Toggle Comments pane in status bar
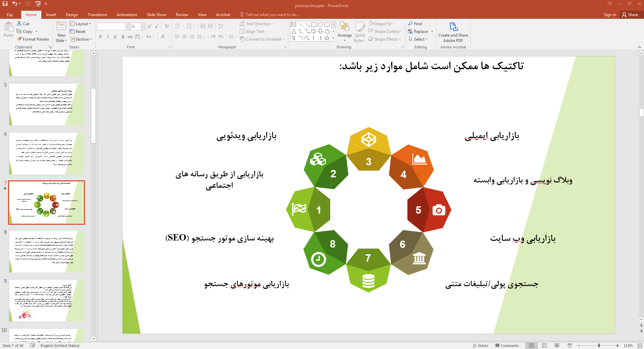The height and width of the screenshot is (349, 644). 507,345
